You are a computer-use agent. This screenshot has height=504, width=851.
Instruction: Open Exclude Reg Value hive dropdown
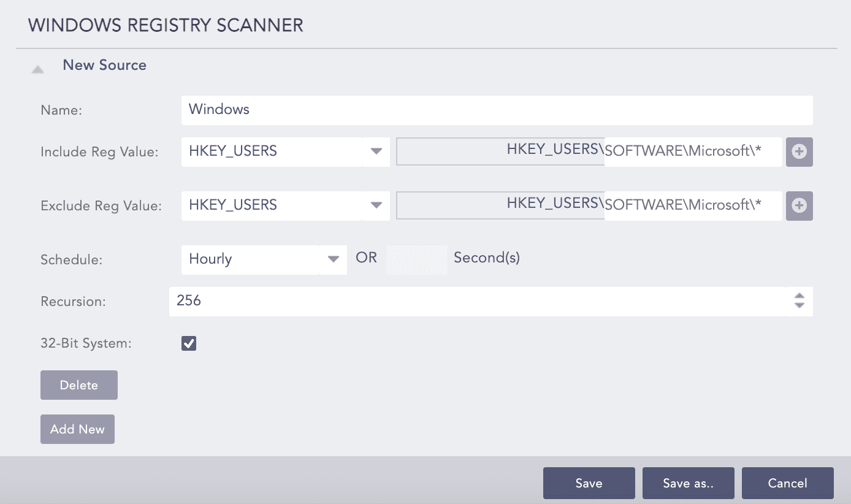(x=376, y=205)
